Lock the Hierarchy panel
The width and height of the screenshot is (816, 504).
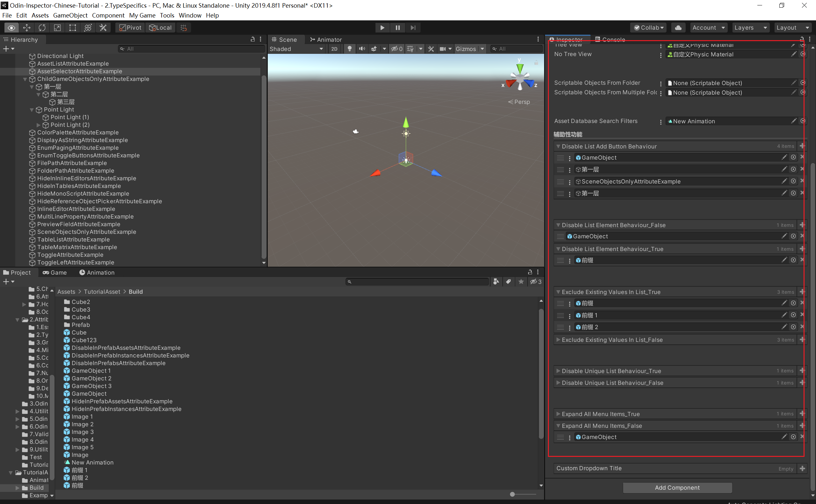click(x=252, y=39)
